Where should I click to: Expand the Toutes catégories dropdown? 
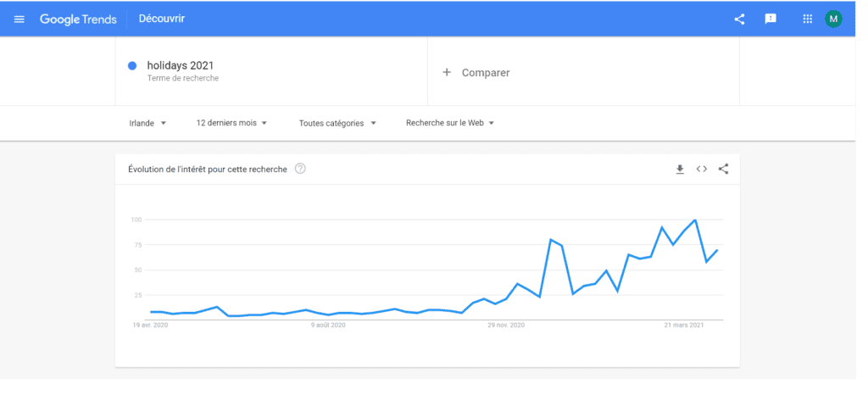coord(337,124)
